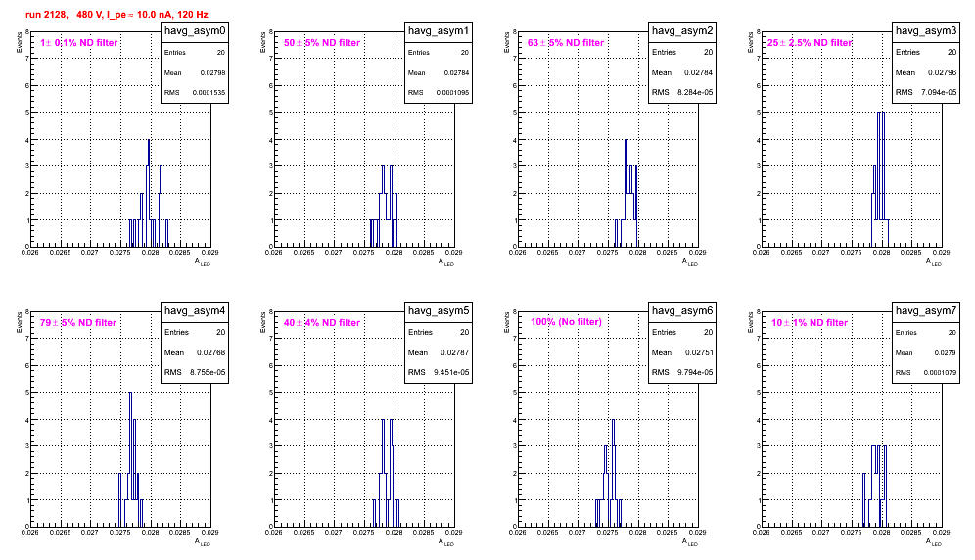Click RMS value 8.755e-05 in havg_asym4 box

coord(208,372)
